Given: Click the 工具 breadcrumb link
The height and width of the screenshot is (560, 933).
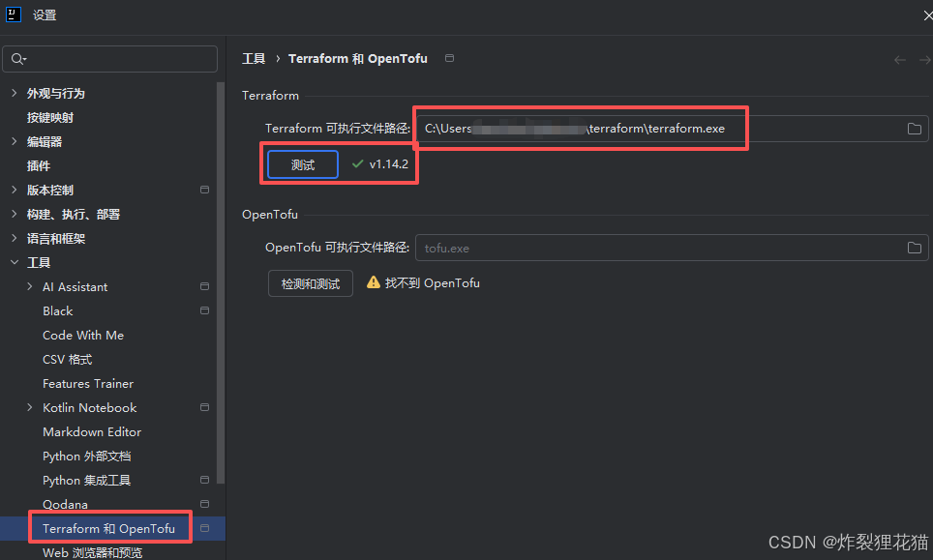Looking at the screenshot, I should click(254, 59).
